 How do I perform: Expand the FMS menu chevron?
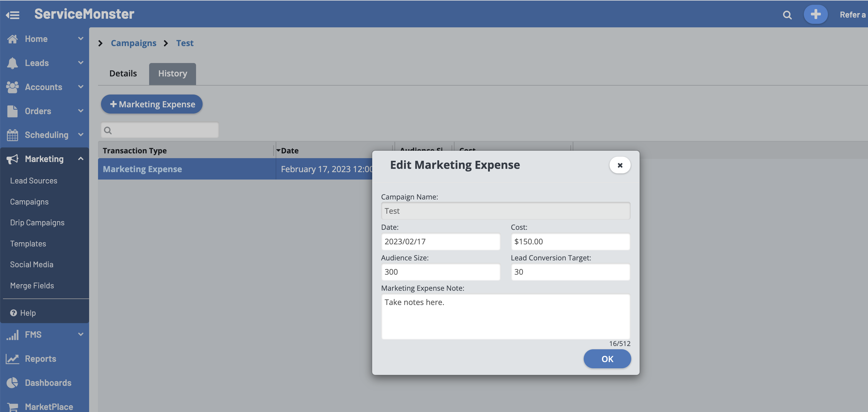click(81, 334)
